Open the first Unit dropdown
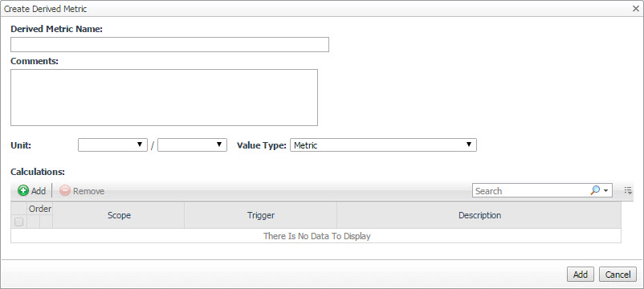 (x=112, y=145)
